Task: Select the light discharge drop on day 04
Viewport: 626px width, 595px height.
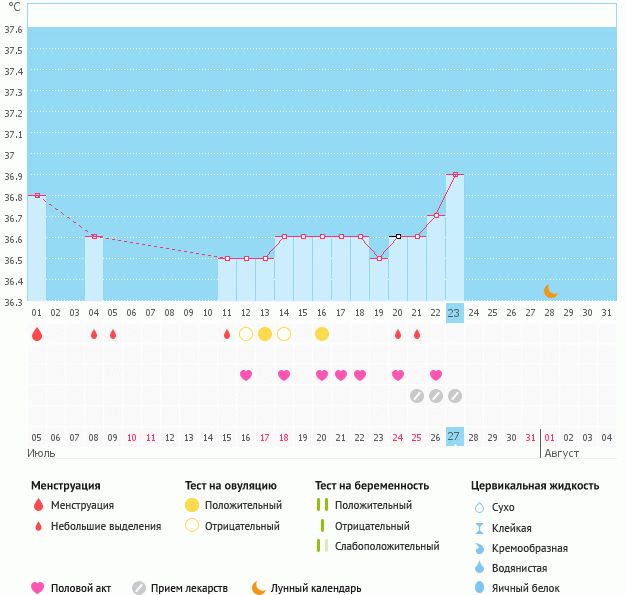Action: click(94, 334)
